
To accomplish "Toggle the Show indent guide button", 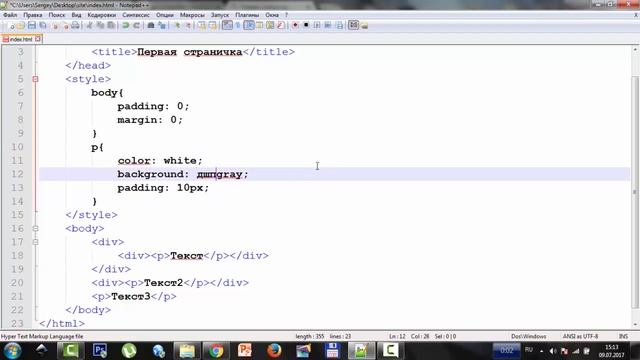I will pyautogui.click(x=249, y=25).
